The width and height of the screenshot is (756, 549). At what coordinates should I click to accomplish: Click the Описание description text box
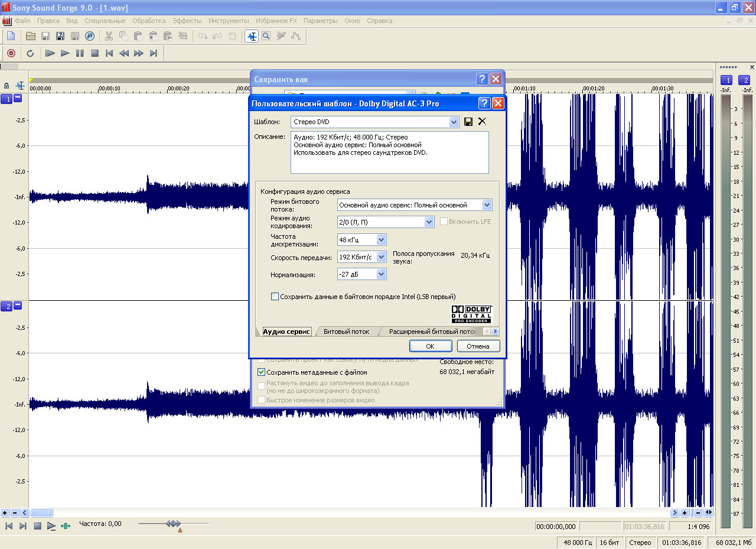pyautogui.click(x=389, y=152)
